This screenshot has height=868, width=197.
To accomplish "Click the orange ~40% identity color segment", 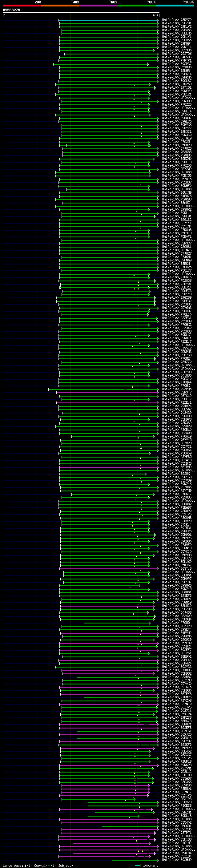I will (x=60, y=6).
